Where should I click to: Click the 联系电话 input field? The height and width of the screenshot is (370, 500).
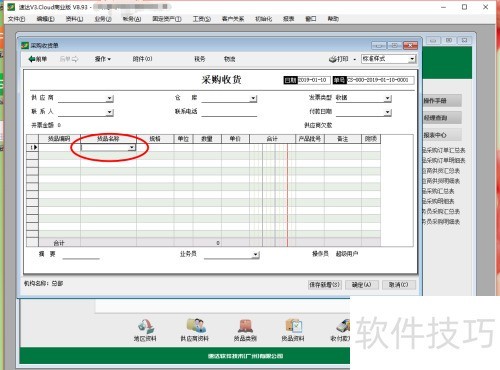tap(229, 112)
